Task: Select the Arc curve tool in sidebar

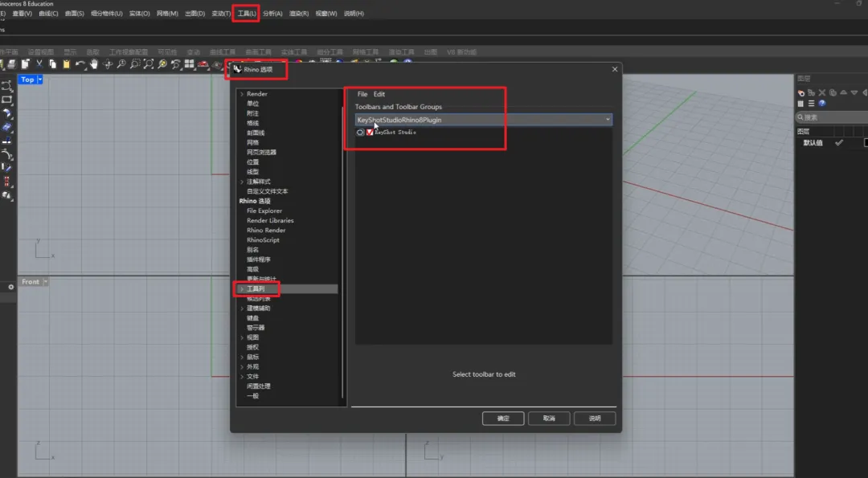Action: coord(6,86)
